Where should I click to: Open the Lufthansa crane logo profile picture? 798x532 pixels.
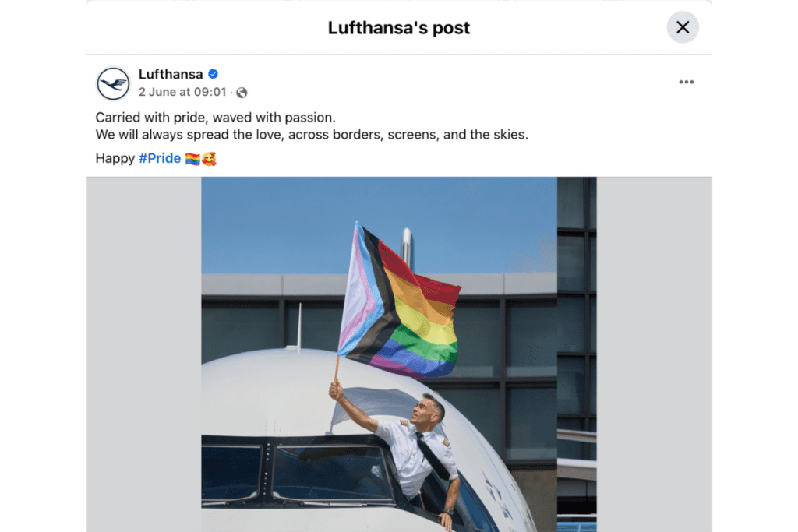point(113,83)
